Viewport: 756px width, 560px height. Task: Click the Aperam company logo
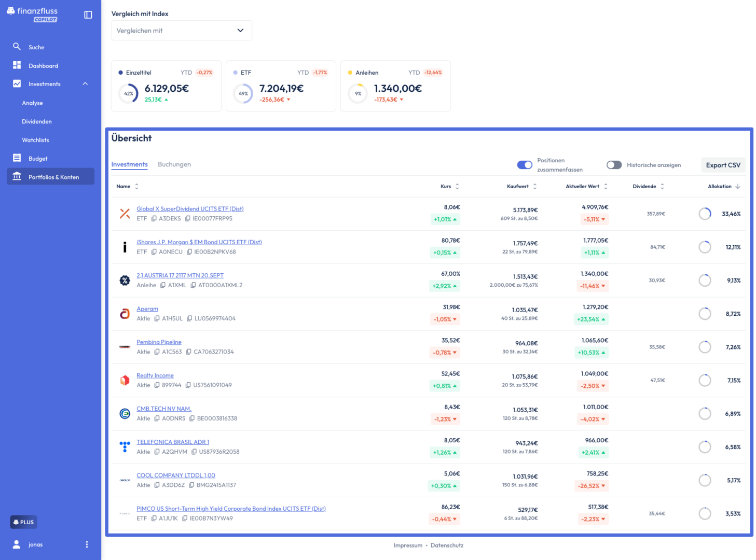(x=125, y=314)
